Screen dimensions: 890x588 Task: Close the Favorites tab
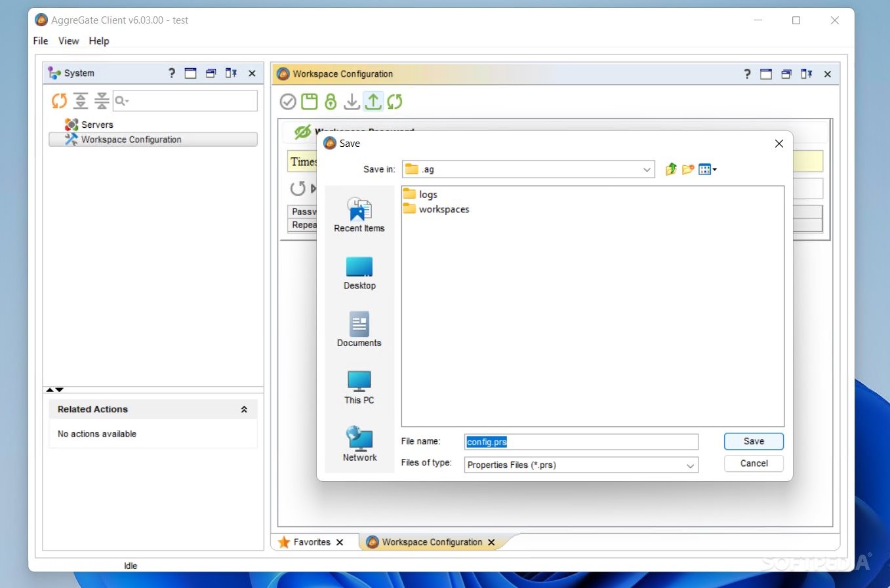pos(340,542)
